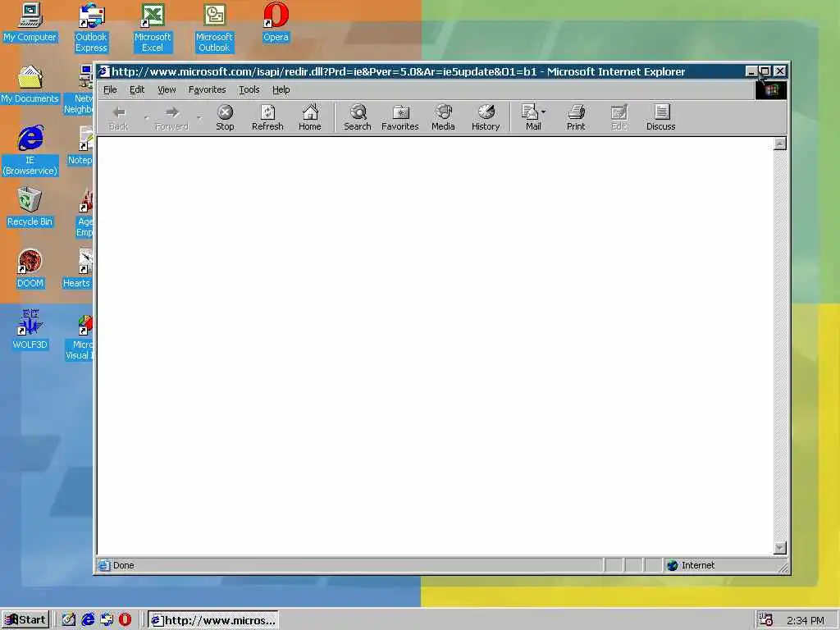This screenshot has height=630, width=840.
Task: Click the system tray scheduler icon
Action: (x=766, y=620)
